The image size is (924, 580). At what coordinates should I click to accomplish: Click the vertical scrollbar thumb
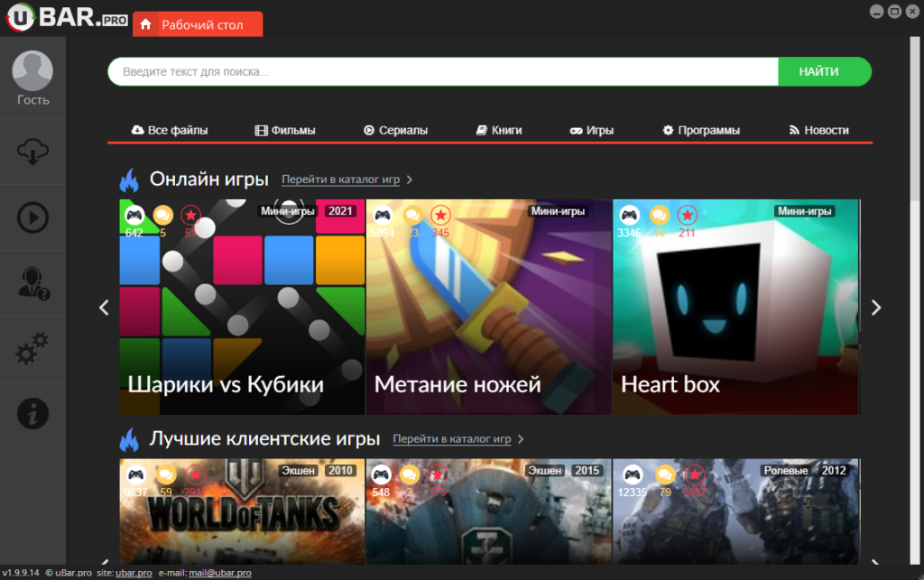point(915,120)
